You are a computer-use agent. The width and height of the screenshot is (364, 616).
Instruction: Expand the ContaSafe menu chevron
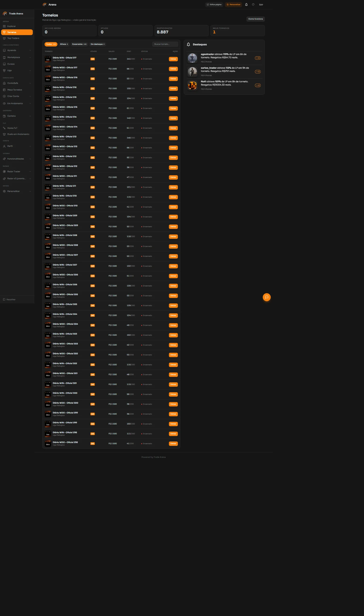[30, 83]
